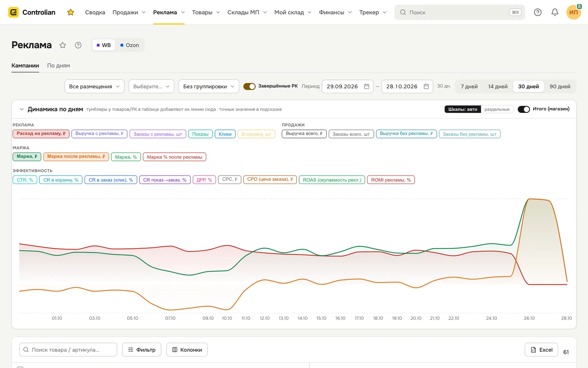Screen dimensions: 588x368
Task: Open calendar icon for end date 28.10.2026
Action: (426, 86)
